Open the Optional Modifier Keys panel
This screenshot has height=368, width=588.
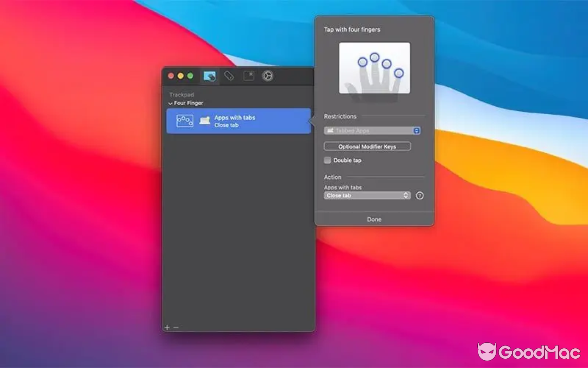click(367, 146)
